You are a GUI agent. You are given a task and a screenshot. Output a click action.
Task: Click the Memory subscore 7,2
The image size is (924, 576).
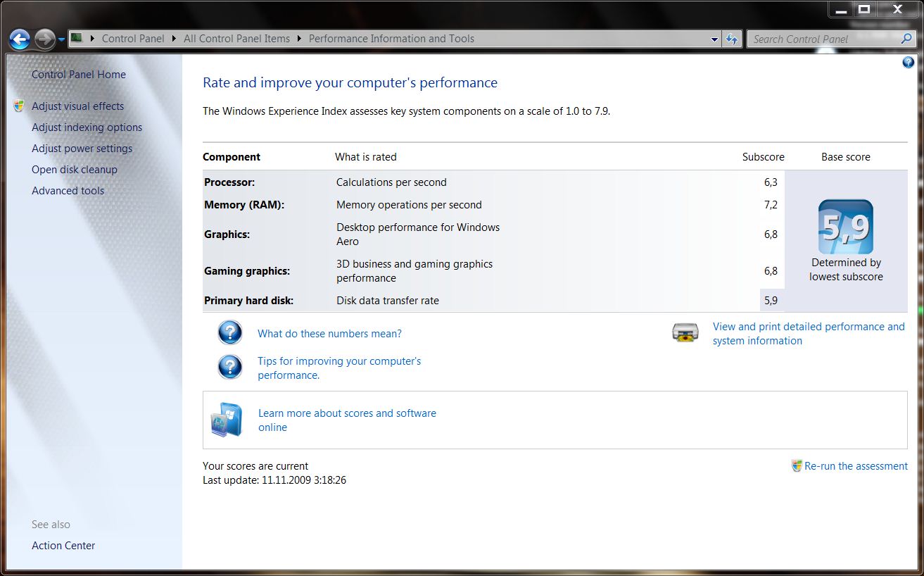point(771,205)
